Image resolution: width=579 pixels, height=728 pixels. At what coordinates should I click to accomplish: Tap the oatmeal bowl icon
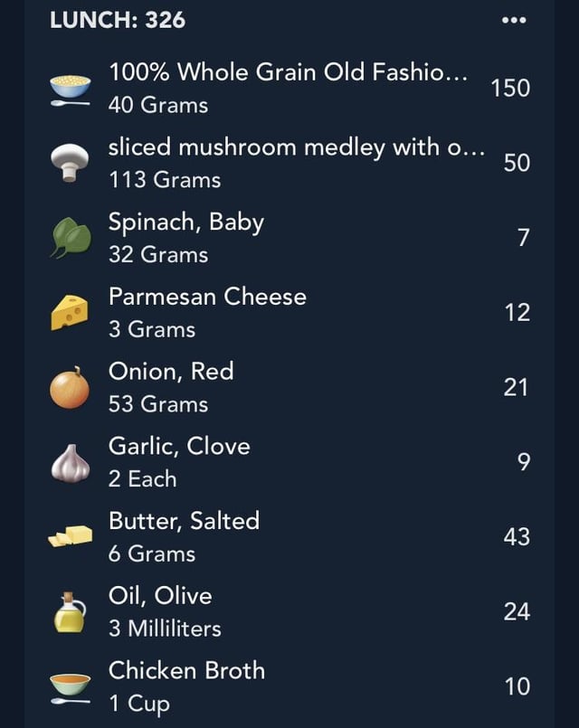(x=70, y=90)
